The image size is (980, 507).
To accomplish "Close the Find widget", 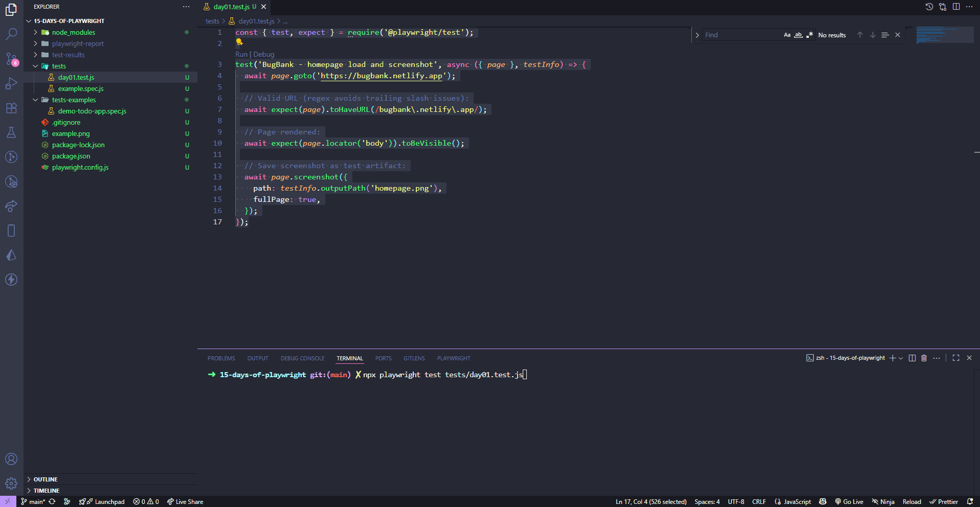I will pyautogui.click(x=898, y=35).
